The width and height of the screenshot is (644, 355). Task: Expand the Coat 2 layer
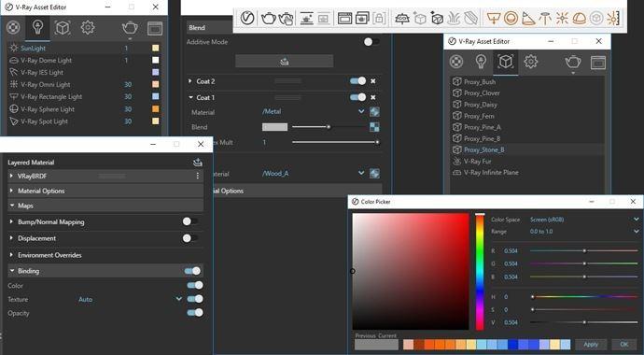[x=189, y=81]
